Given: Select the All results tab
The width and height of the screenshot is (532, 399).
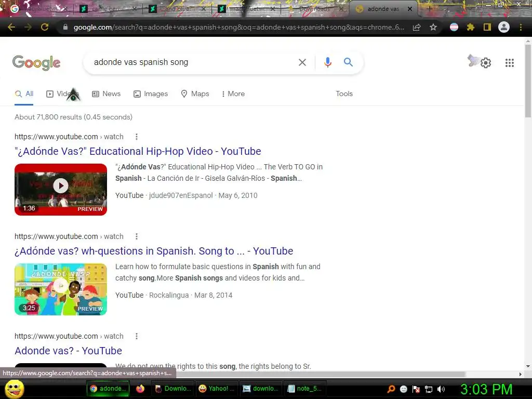Looking at the screenshot, I should coord(24,94).
